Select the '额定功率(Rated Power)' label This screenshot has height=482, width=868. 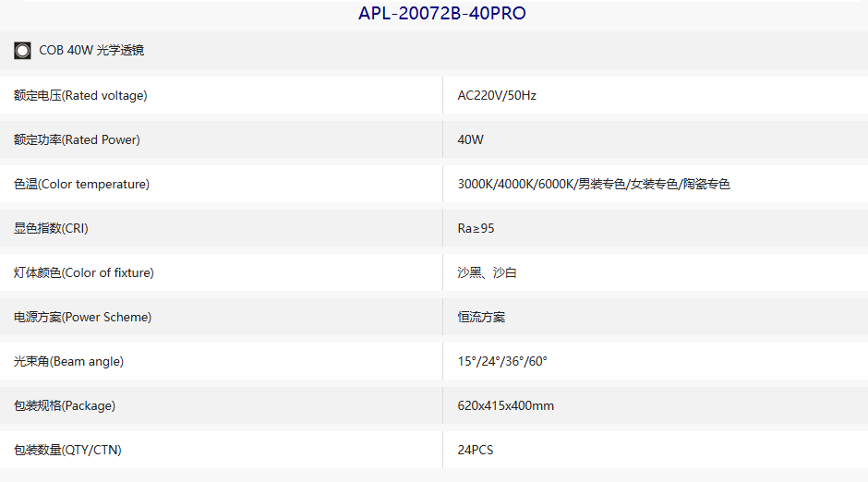click(x=77, y=140)
